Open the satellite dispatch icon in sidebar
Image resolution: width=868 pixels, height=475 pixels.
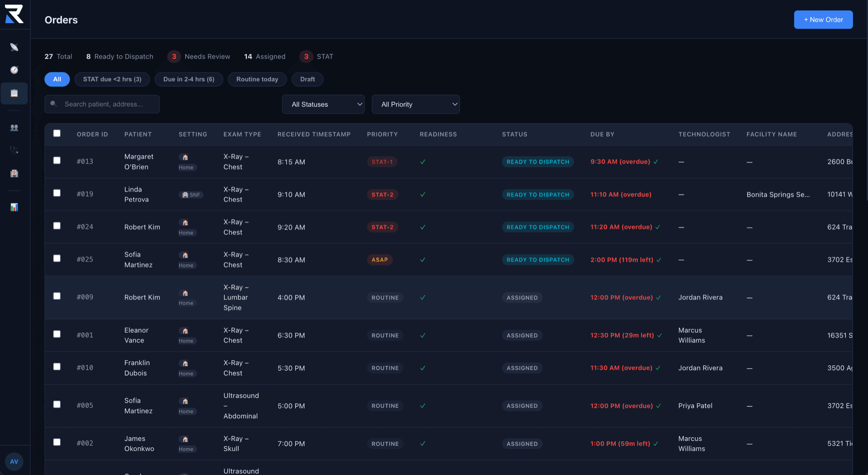14,47
